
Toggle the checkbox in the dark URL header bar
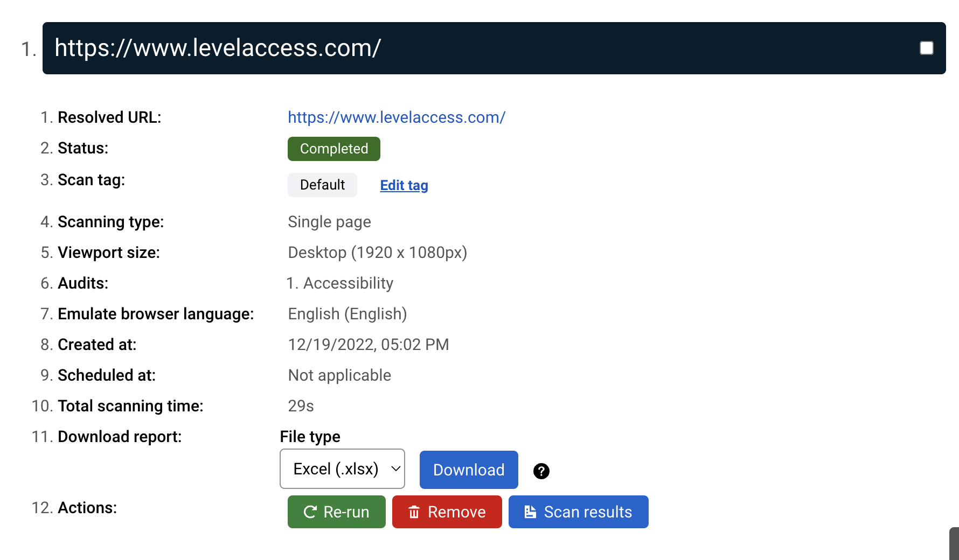[927, 48]
